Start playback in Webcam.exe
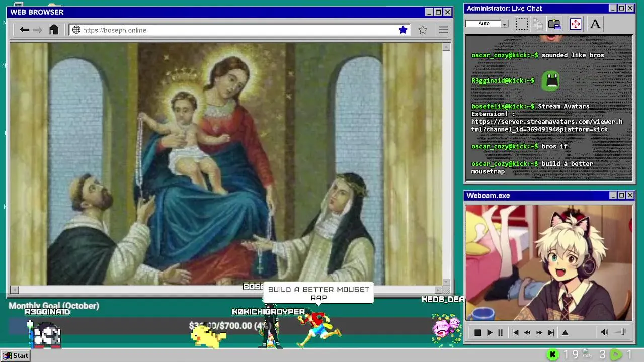644x362 pixels. [489, 332]
